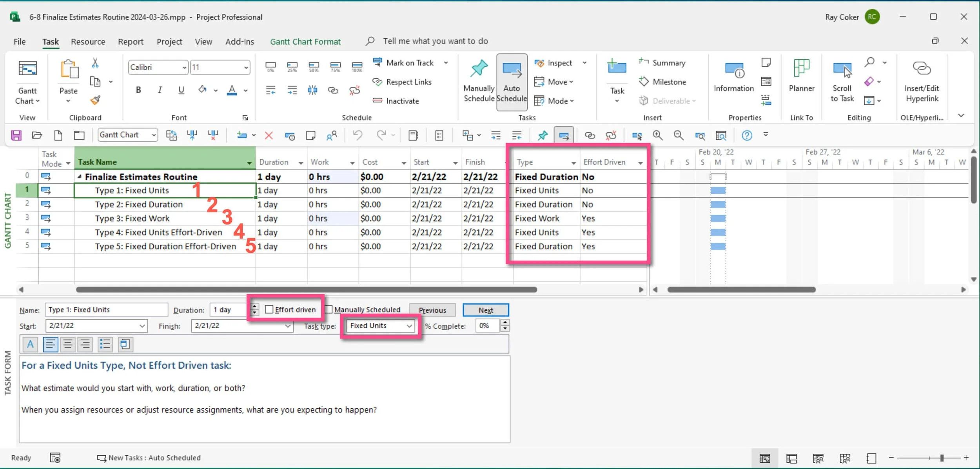Click Zoom Out magnifier icon
The image size is (980, 469).
click(x=678, y=135)
